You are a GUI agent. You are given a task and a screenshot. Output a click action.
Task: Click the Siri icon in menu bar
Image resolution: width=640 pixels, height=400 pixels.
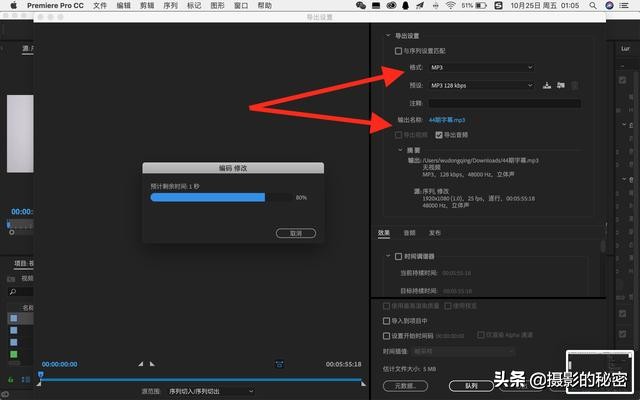tap(609, 5)
